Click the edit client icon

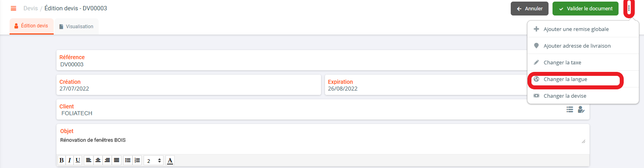(581, 110)
